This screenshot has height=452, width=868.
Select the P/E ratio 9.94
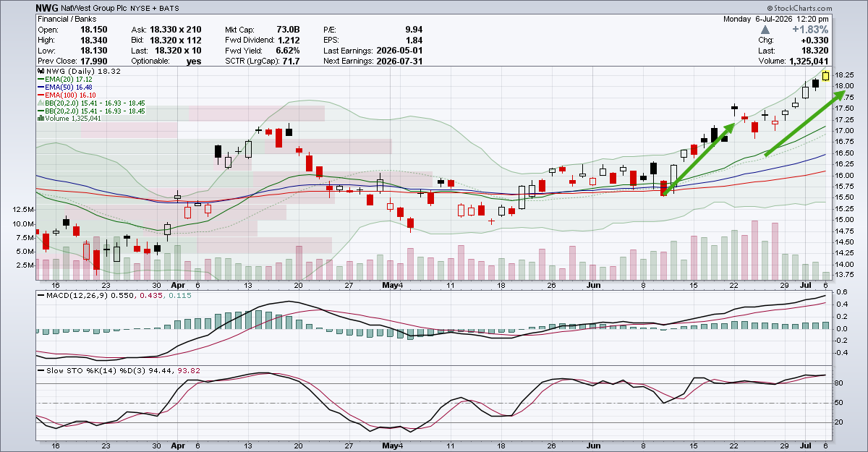[414, 30]
